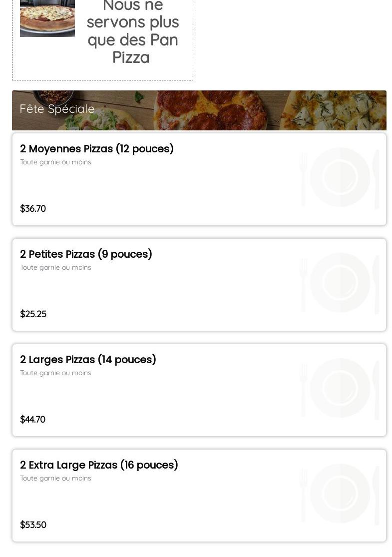
Task: Click the description under 2 Larges Pizzas
Action: tap(55, 373)
